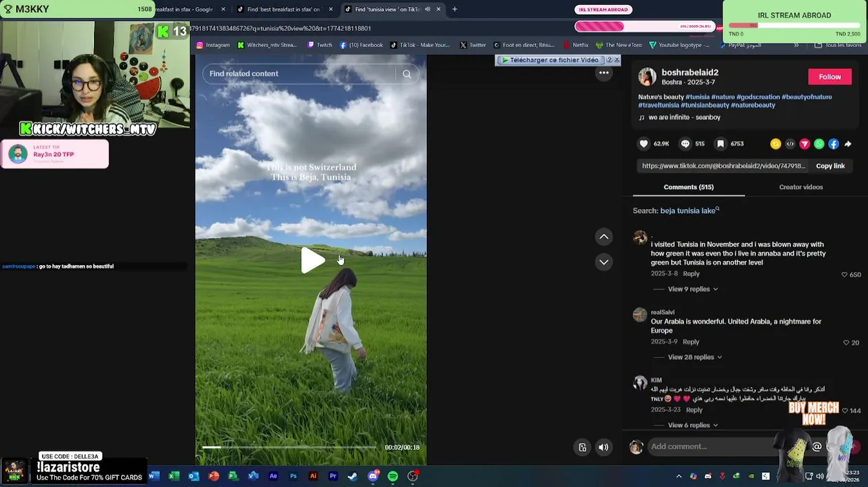Click the browser address bar URL

click(x=280, y=28)
